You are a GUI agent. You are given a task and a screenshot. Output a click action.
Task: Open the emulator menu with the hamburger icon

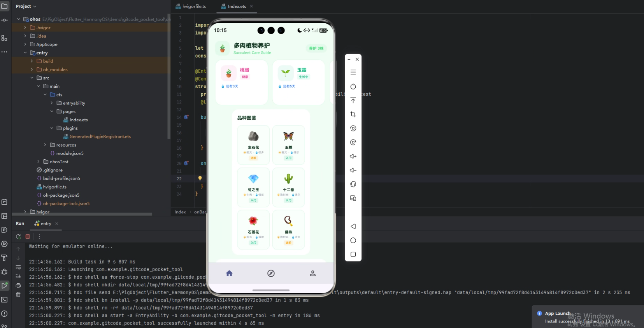point(353,72)
